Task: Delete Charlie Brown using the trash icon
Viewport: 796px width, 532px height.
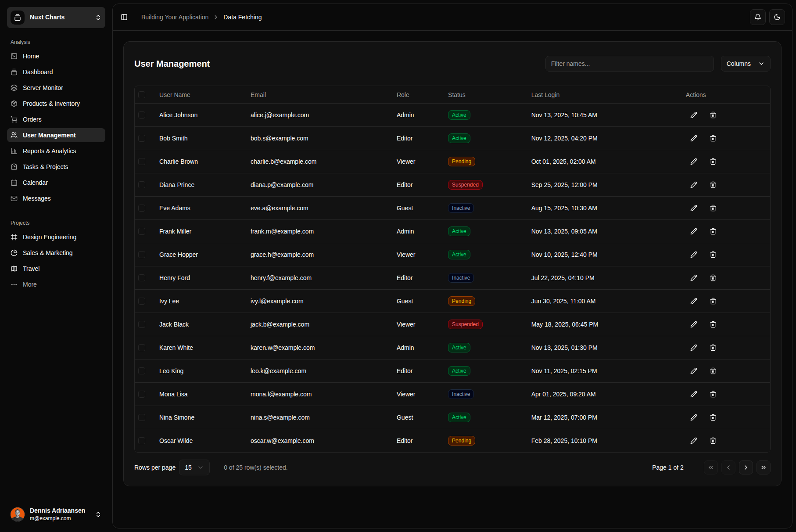Action: 713,162
